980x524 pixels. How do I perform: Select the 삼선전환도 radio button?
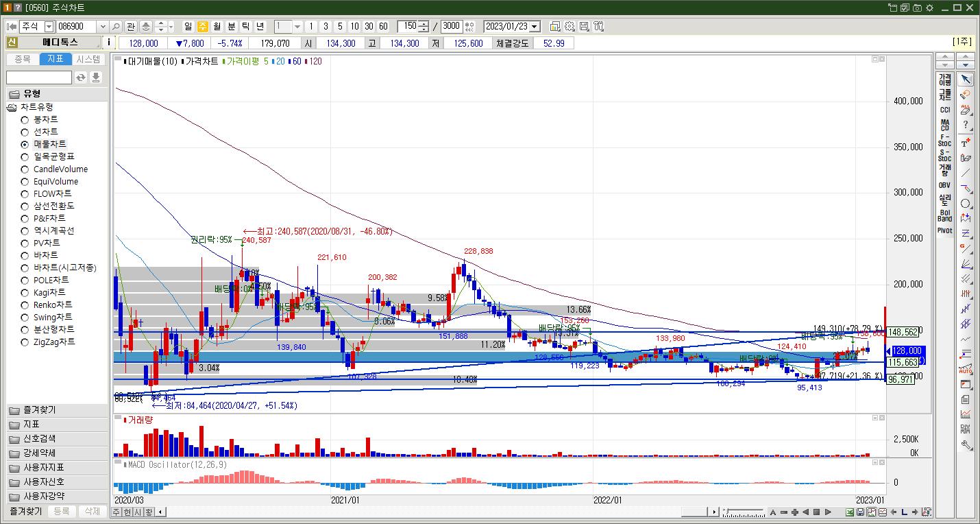coord(25,206)
